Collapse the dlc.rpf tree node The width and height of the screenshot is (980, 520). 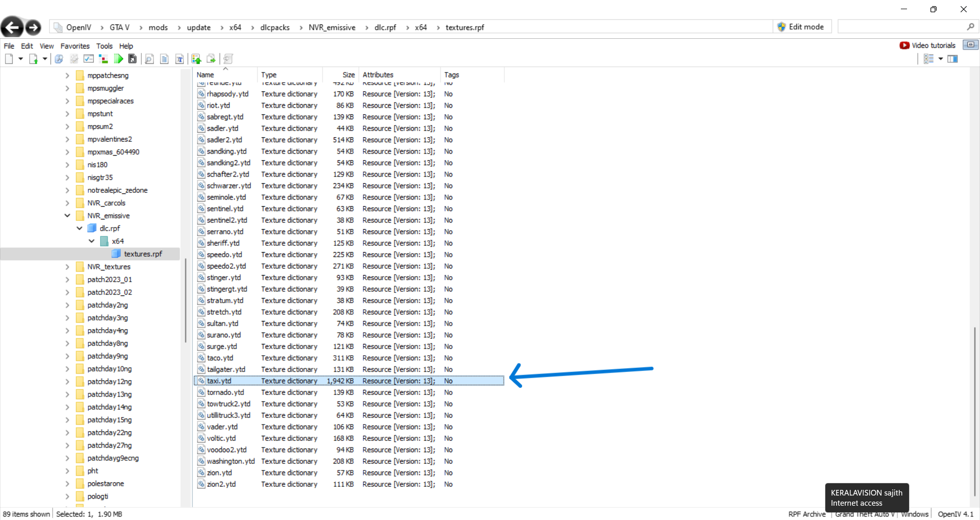pyautogui.click(x=79, y=228)
